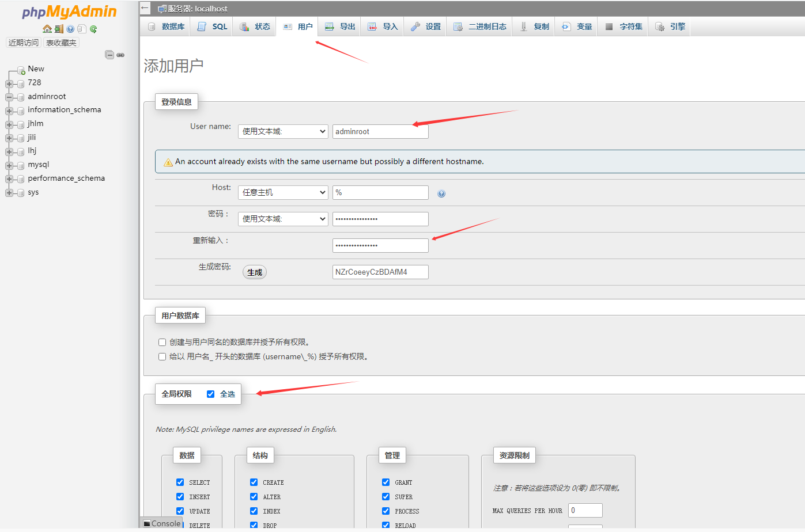This screenshot has height=532, width=805.
Task: Switch to the 数据库 tab
Action: click(x=167, y=26)
